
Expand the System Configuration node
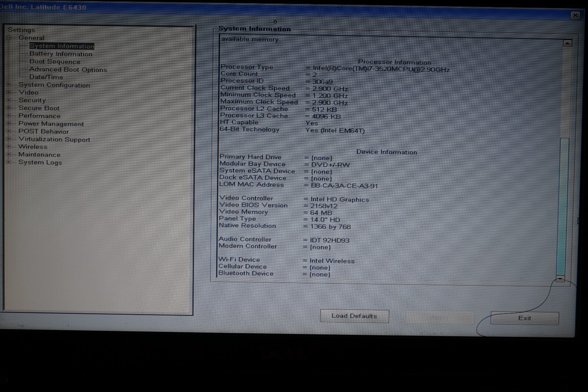pos(9,85)
